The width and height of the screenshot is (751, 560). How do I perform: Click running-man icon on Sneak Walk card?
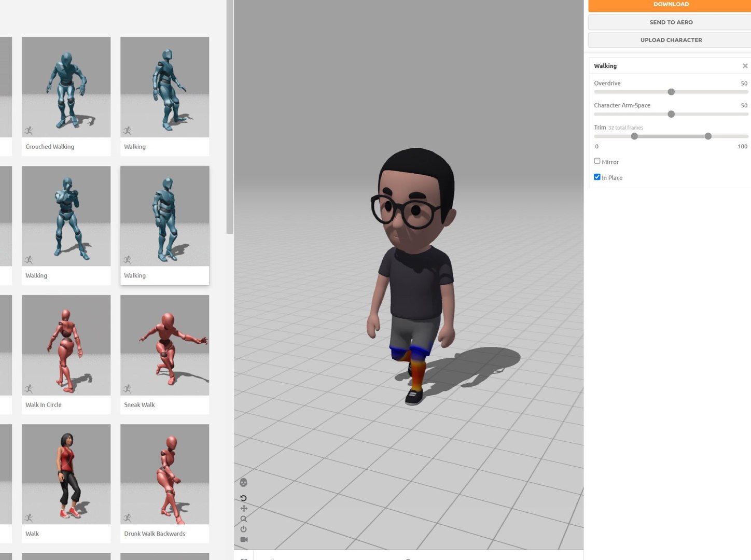pos(128,389)
